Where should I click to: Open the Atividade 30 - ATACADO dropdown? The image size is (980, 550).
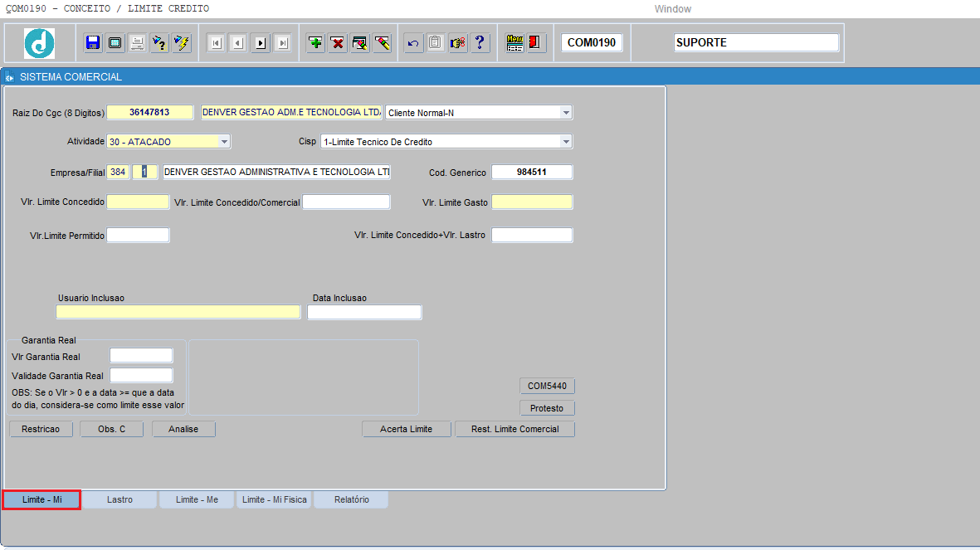click(224, 142)
